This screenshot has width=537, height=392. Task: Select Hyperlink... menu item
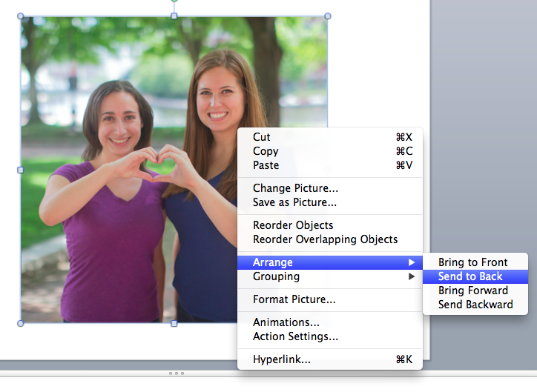(x=281, y=359)
